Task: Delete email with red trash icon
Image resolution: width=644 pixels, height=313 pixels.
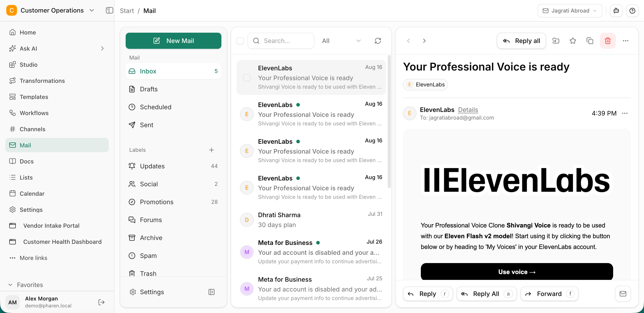Action: [x=608, y=41]
